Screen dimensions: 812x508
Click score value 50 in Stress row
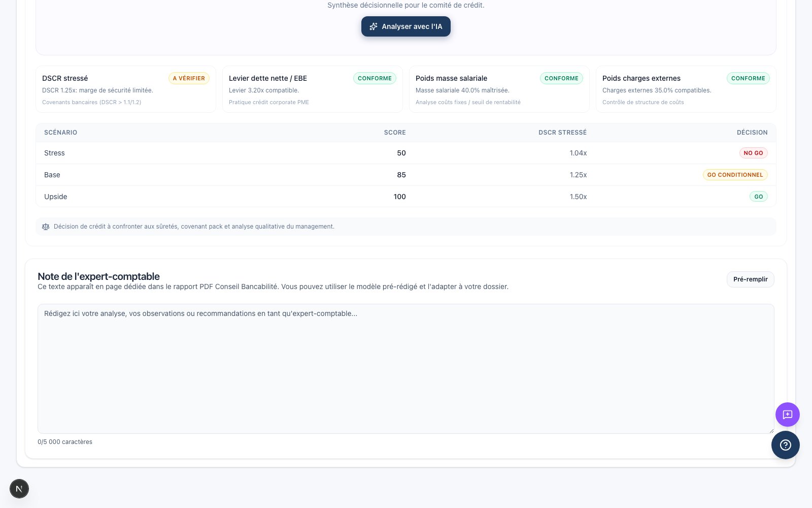click(x=401, y=153)
